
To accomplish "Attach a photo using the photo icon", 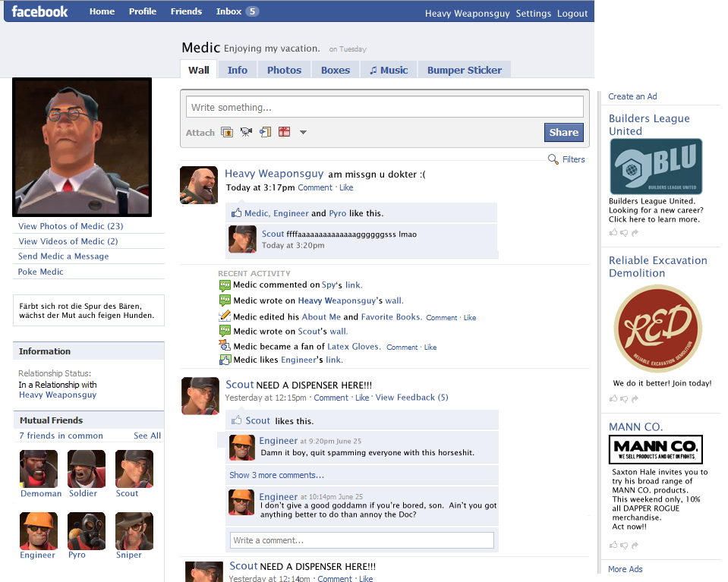I will point(227,132).
